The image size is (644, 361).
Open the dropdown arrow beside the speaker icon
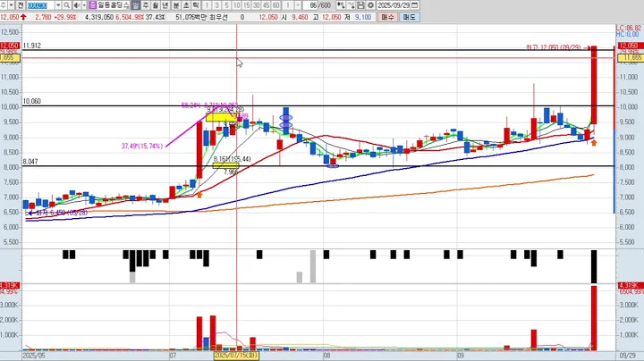pyautogui.click(x=84, y=5)
